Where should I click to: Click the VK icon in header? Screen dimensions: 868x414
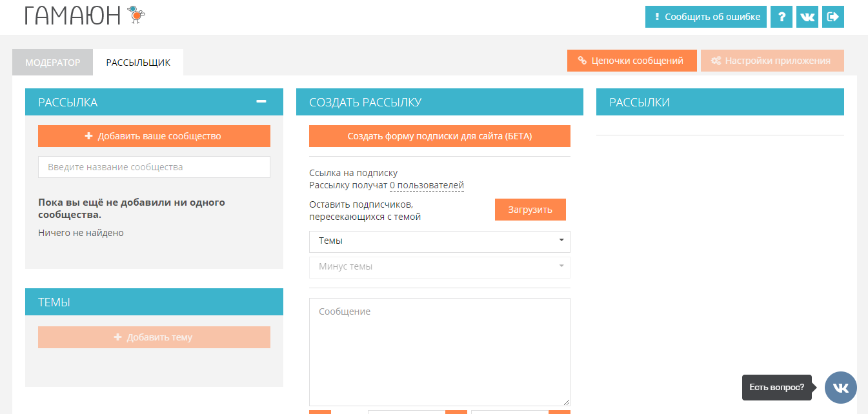(x=807, y=17)
